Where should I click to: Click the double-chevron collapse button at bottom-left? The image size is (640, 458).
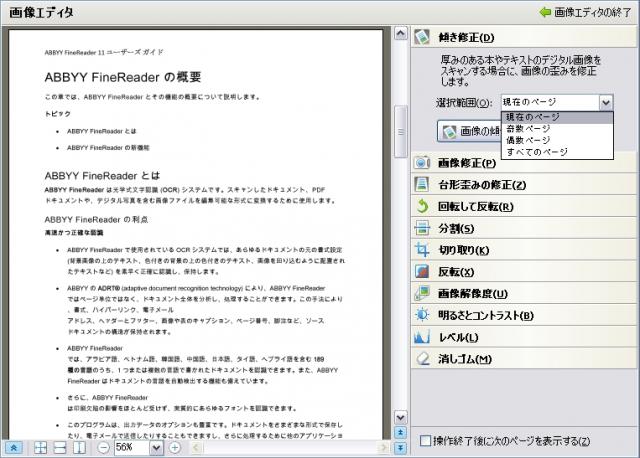13,448
